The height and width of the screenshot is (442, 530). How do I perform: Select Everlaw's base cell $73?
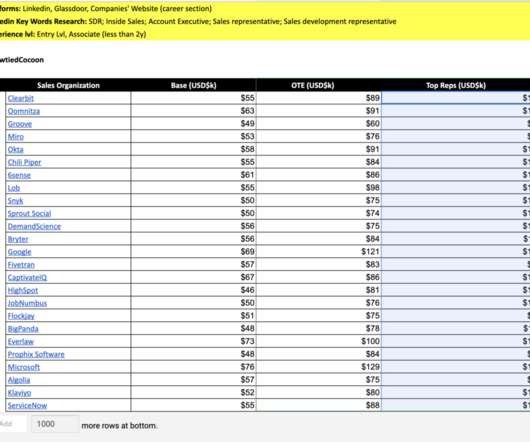[193, 341]
